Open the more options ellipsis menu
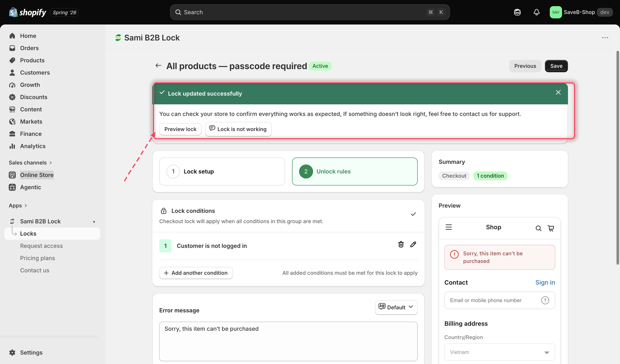 pyautogui.click(x=605, y=38)
